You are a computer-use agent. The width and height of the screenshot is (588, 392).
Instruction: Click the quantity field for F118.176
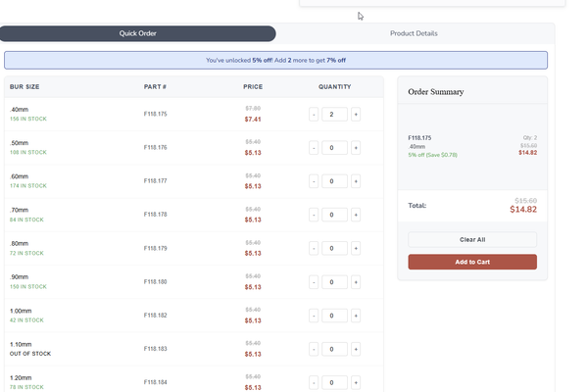pyautogui.click(x=334, y=148)
